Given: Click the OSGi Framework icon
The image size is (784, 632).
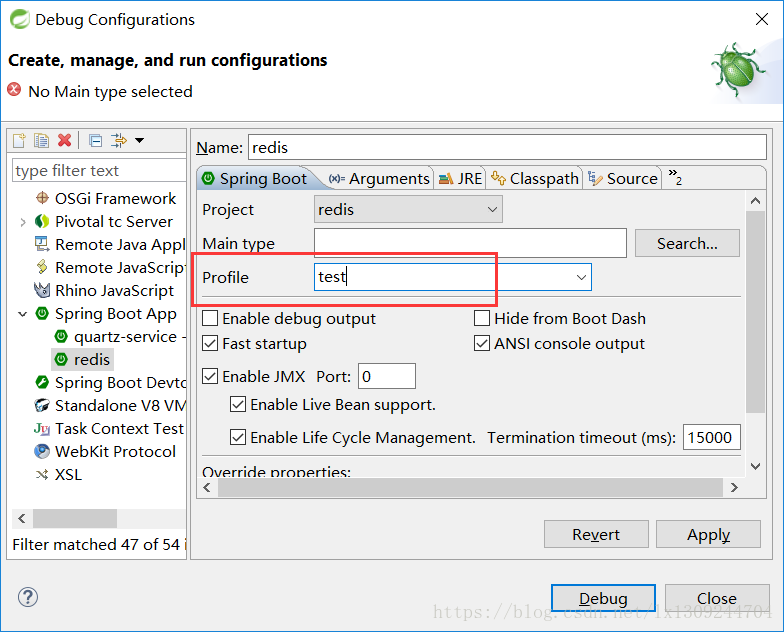Looking at the screenshot, I should (42, 198).
